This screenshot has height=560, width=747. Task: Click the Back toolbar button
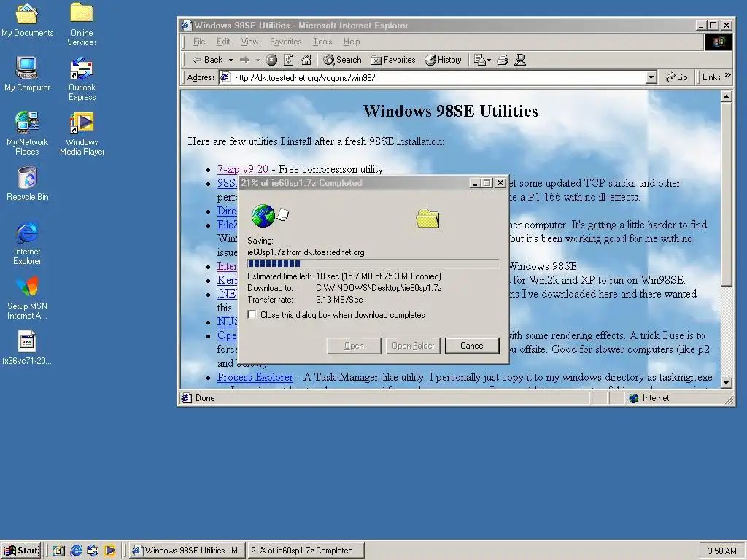tap(207, 60)
